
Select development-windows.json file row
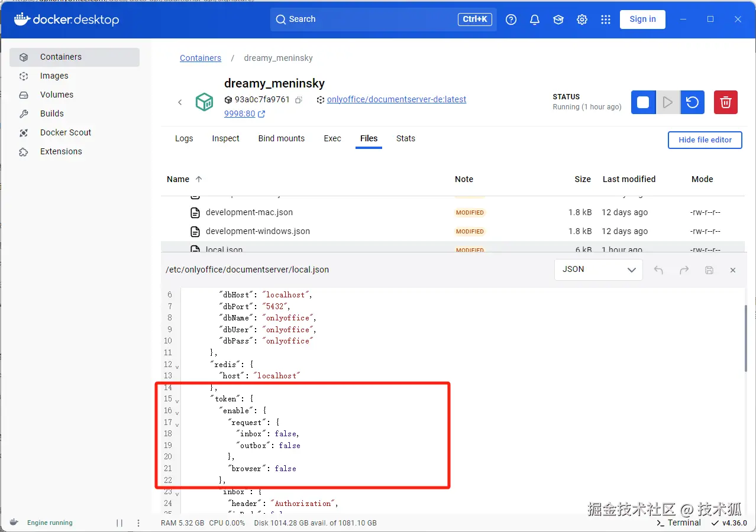click(x=453, y=231)
